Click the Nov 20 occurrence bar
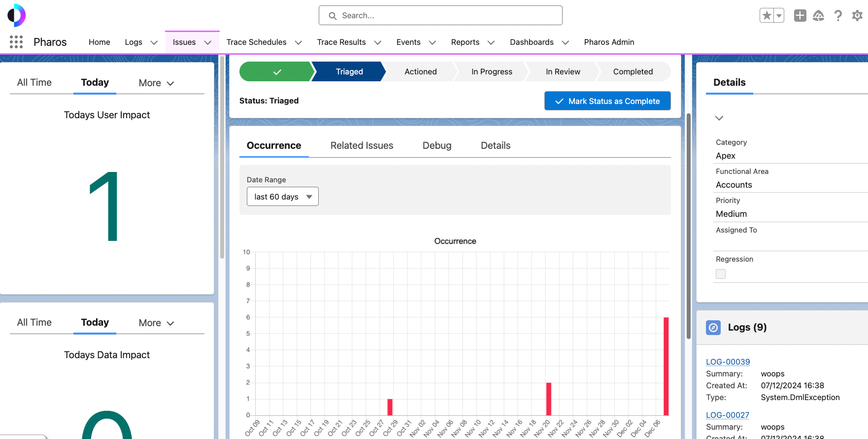The width and height of the screenshot is (868, 439). 549,399
